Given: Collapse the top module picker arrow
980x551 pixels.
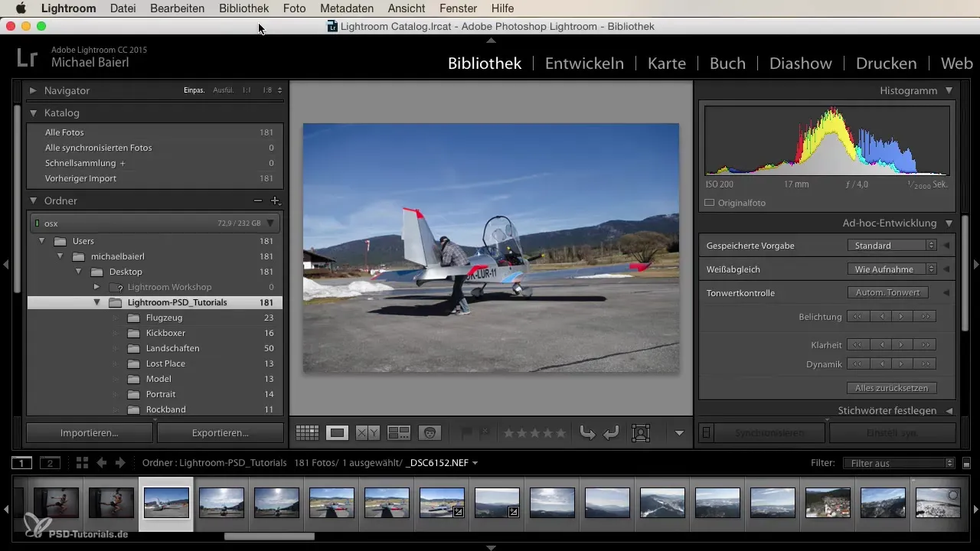Looking at the screenshot, I should click(491, 39).
